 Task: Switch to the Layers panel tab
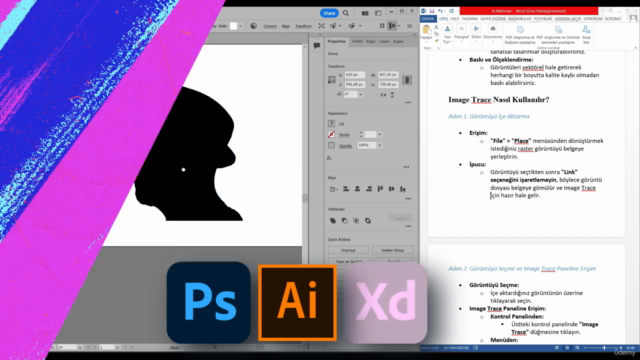pos(384,41)
